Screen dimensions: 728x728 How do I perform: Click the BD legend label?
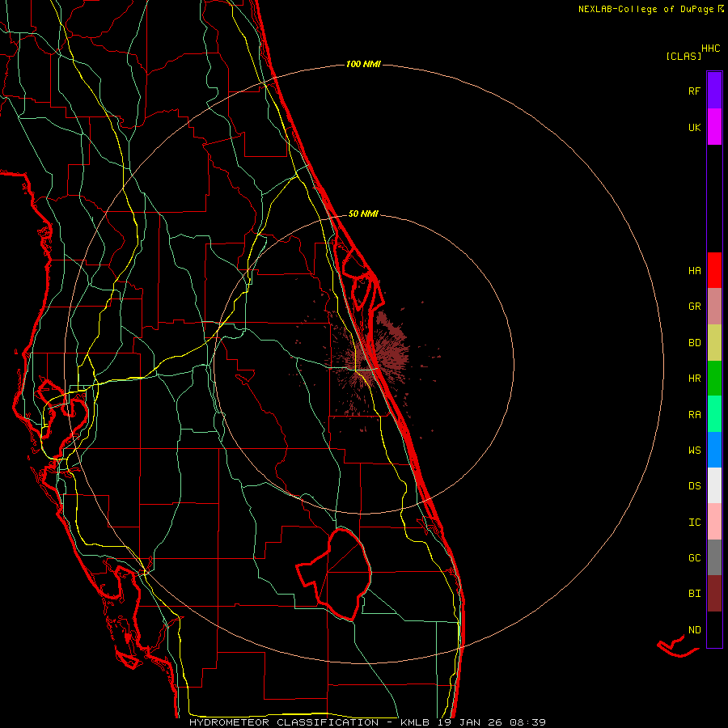[x=694, y=343]
